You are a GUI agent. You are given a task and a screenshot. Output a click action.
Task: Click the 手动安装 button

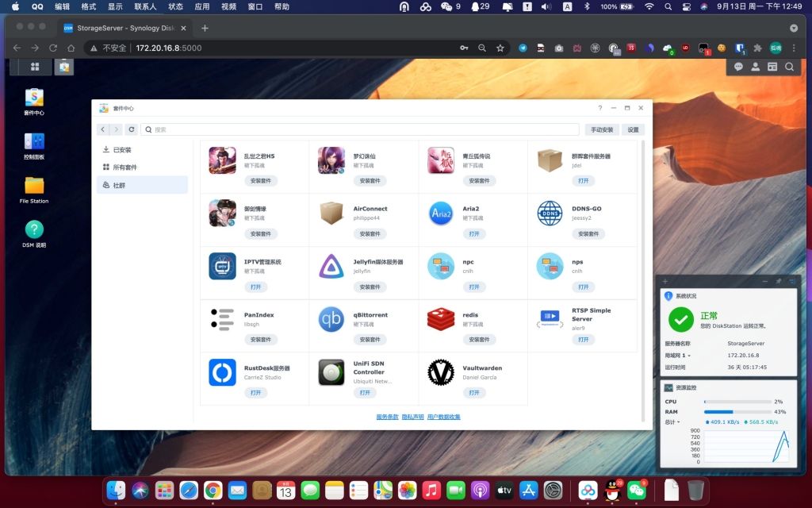(602, 129)
